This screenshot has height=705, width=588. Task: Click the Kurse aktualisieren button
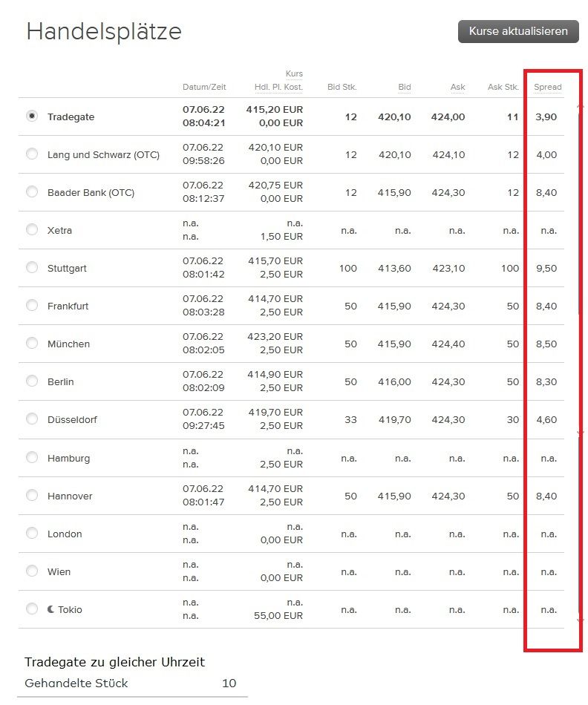point(518,31)
